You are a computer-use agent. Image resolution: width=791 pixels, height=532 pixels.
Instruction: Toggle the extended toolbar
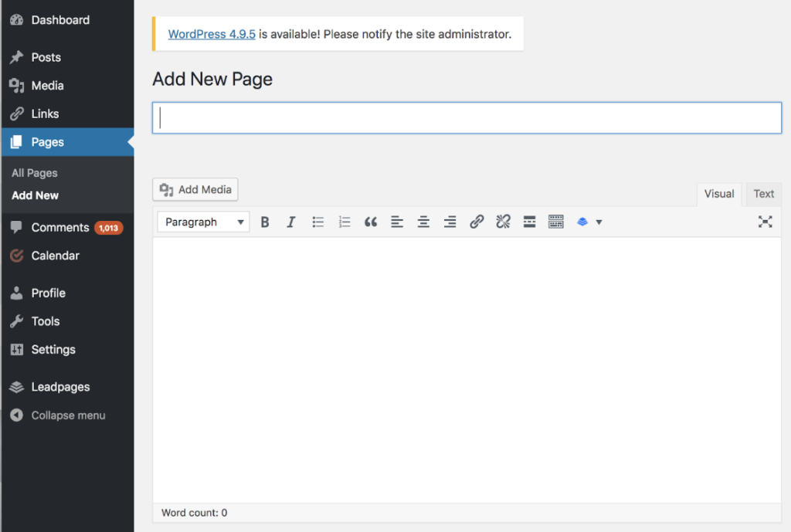[x=555, y=222]
